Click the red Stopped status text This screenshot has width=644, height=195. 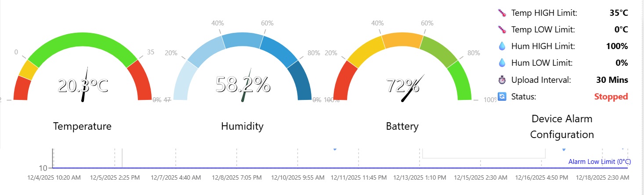(611, 96)
